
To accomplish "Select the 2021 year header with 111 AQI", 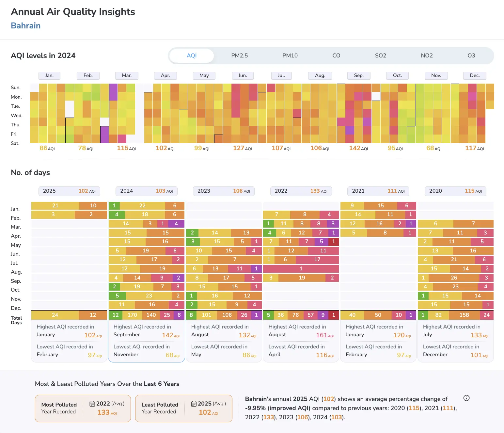I will [378, 191].
